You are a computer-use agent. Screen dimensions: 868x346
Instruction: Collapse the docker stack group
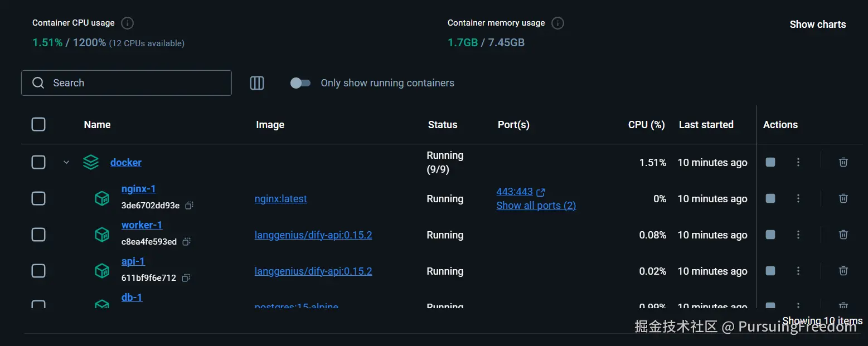click(66, 162)
